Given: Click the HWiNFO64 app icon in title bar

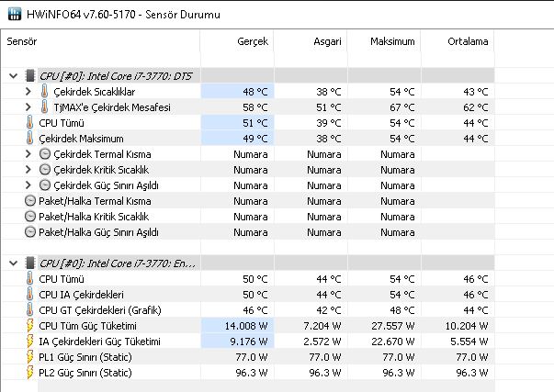Looking at the screenshot, I should [15, 14].
